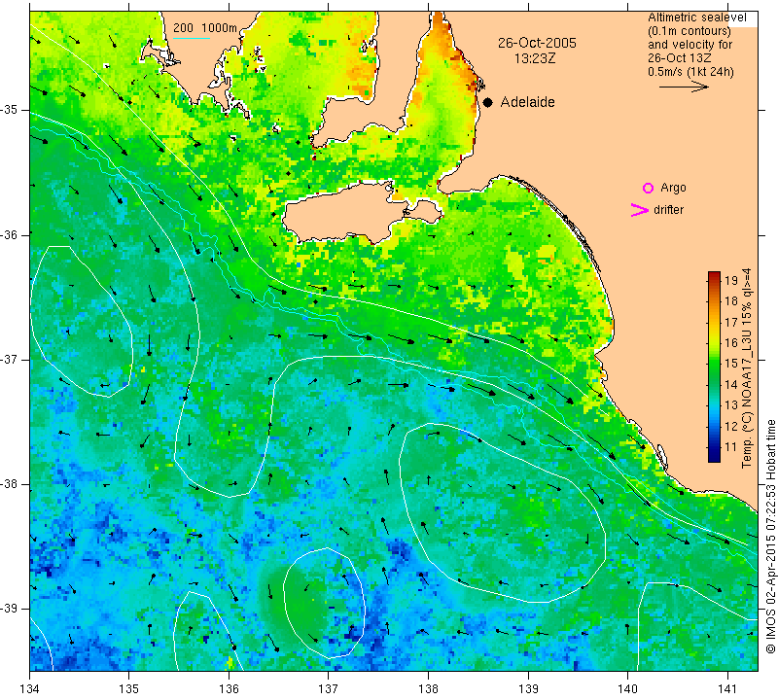Click the '(0.1m contours)' caption line
The width and height of the screenshot is (778, 700).
690,31
